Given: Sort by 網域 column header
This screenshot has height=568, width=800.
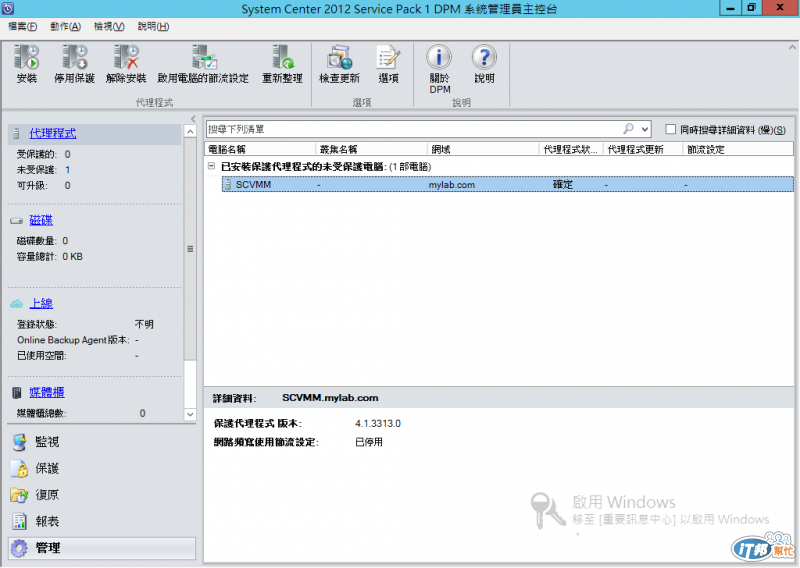Looking at the screenshot, I should coord(483,150).
